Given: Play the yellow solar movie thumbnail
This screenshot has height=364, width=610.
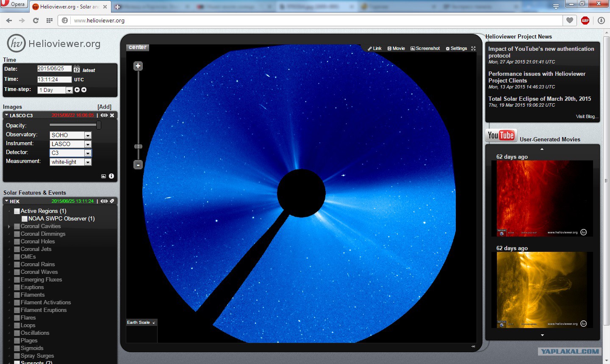Looking at the screenshot, I should pyautogui.click(x=542, y=290).
